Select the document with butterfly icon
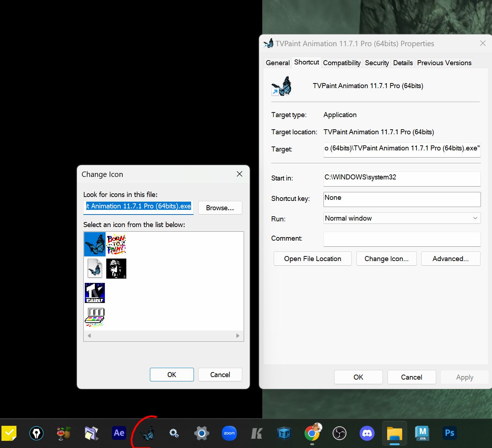Image resolution: width=492 pixels, height=448 pixels. [95, 269]
